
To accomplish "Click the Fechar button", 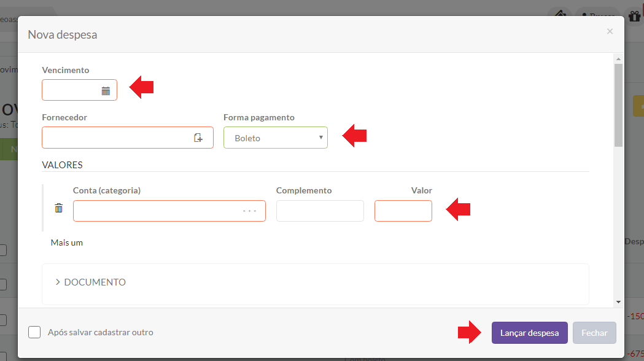I will 594,333.
